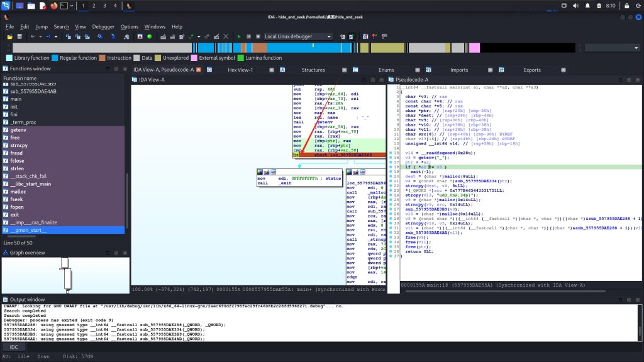Open the dropdown right of the navigation band

tap(612, 48)
